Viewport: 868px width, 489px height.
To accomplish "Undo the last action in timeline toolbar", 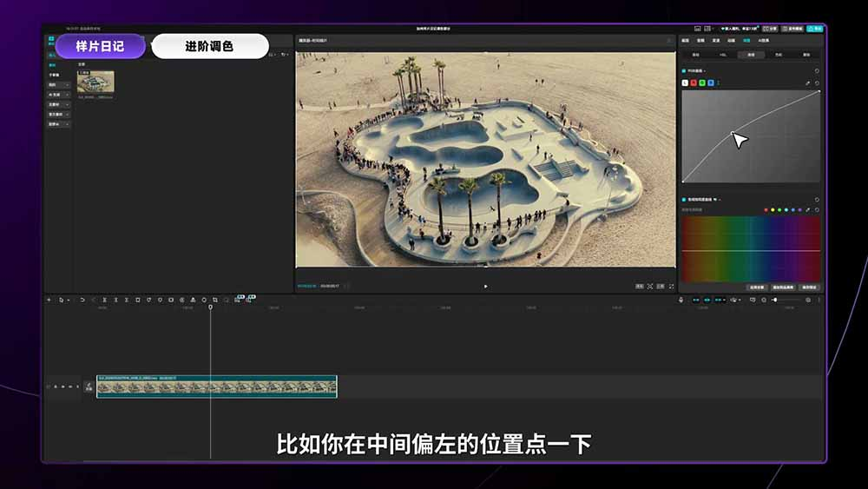I will 82,301.
